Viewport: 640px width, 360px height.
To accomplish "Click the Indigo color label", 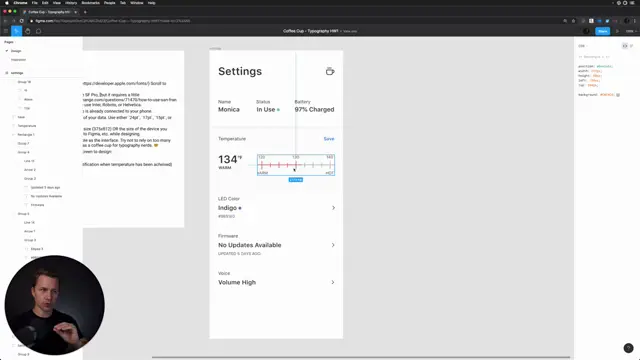I will click(227, 208).
